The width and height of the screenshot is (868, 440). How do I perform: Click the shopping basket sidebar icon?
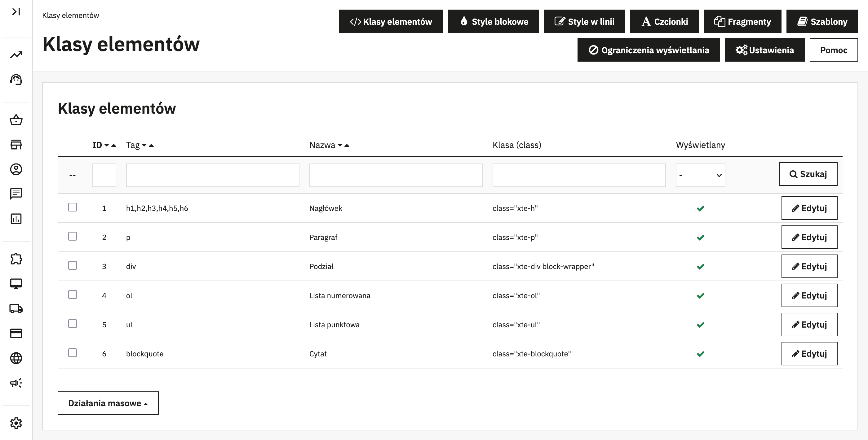(x=16, y=120)
